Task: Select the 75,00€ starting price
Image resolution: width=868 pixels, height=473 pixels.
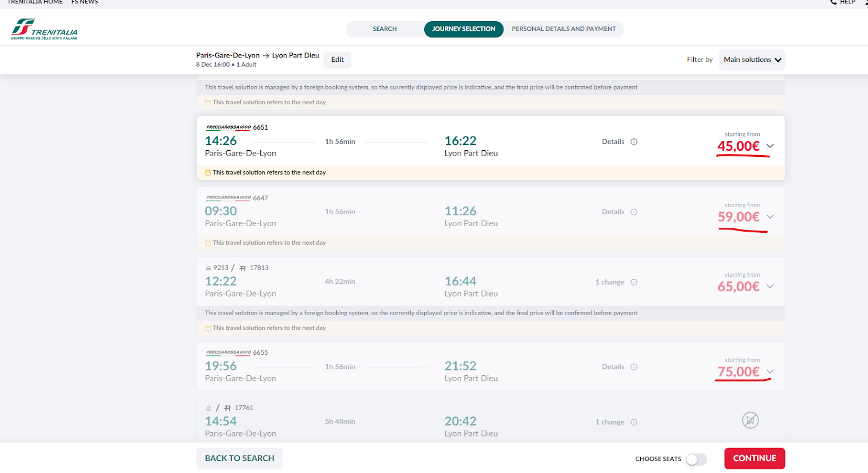Action: (738, 372)
